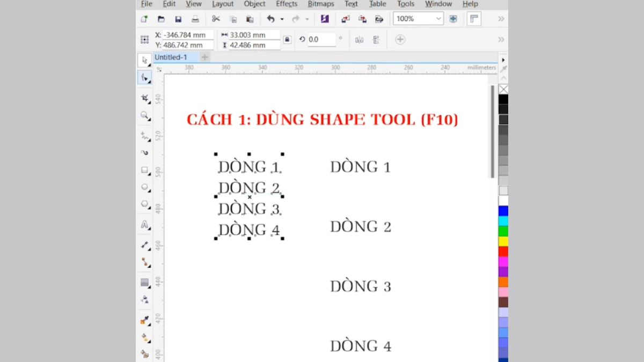Toggle the lock ratio padlock
The image size is (644, 362).
287,40
